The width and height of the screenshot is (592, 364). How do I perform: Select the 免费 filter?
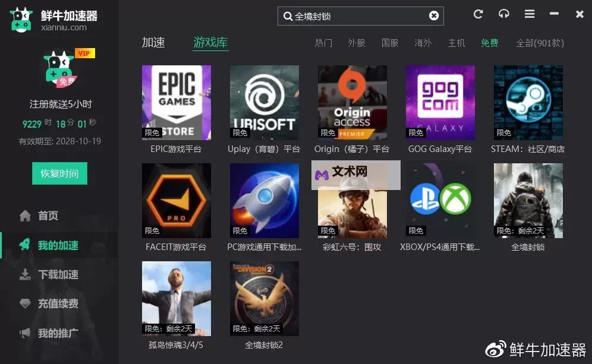489,43
